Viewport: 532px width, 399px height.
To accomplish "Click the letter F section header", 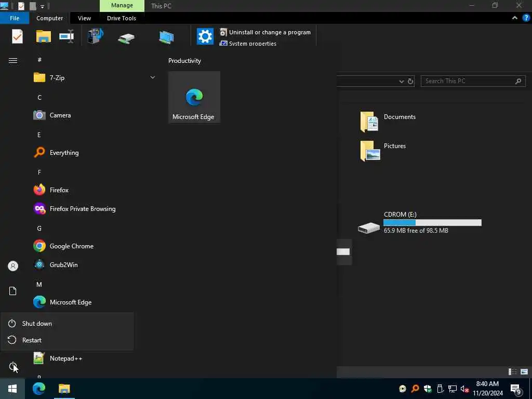I will [x=39, y=172].
